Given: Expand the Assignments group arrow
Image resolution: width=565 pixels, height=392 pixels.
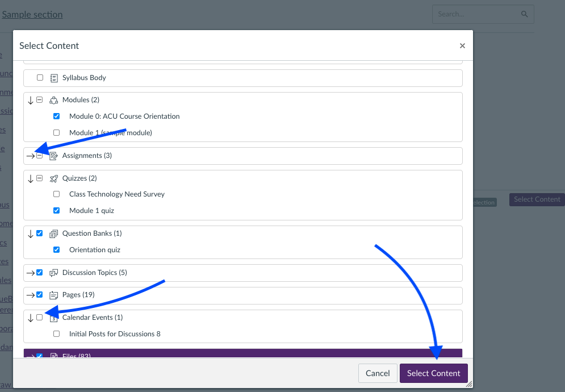Looking at the screenshot, I should click(30, 156).
